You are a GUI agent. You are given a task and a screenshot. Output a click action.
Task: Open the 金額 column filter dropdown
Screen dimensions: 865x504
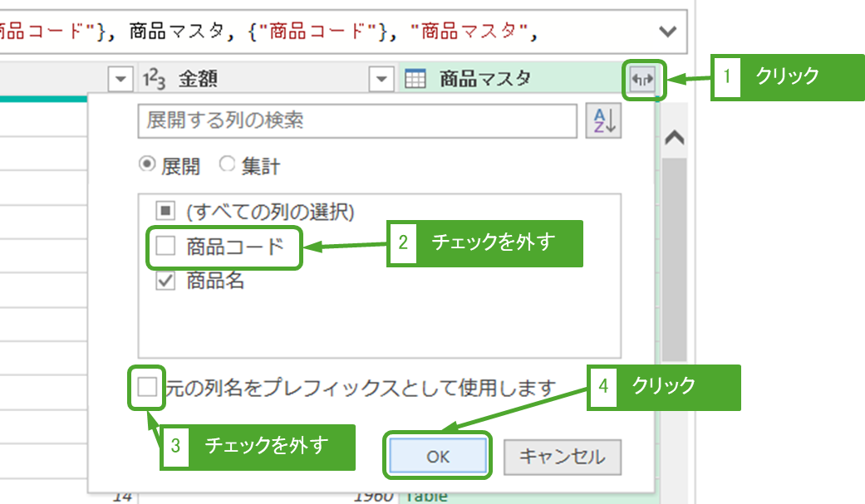(381, 80)
